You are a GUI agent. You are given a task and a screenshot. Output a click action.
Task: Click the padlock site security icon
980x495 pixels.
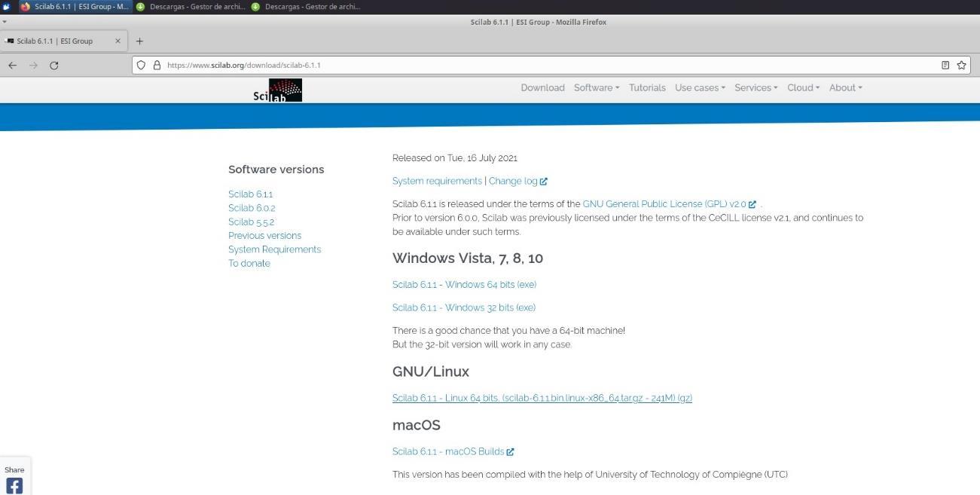(x=157, y=65)
